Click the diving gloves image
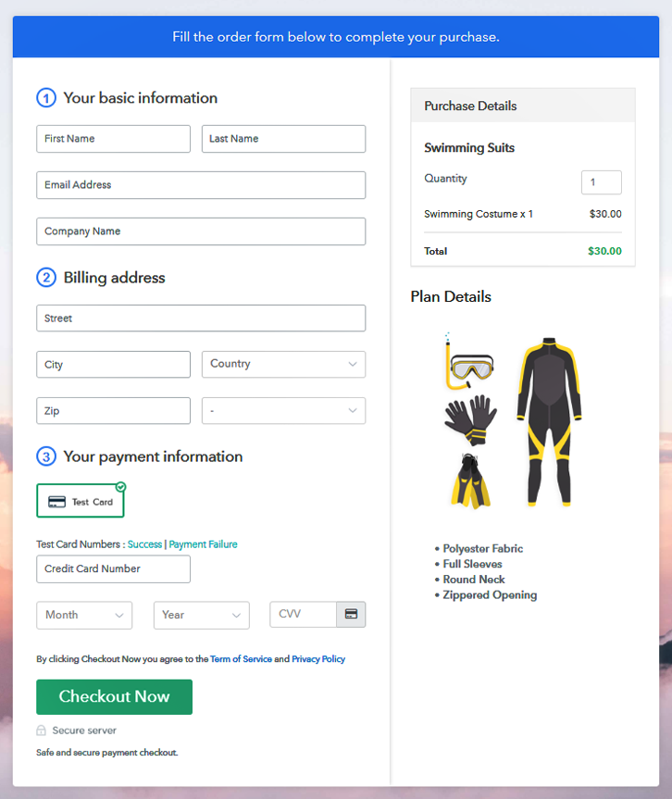This screenshot has width=672, height=799. click(470, 420)
